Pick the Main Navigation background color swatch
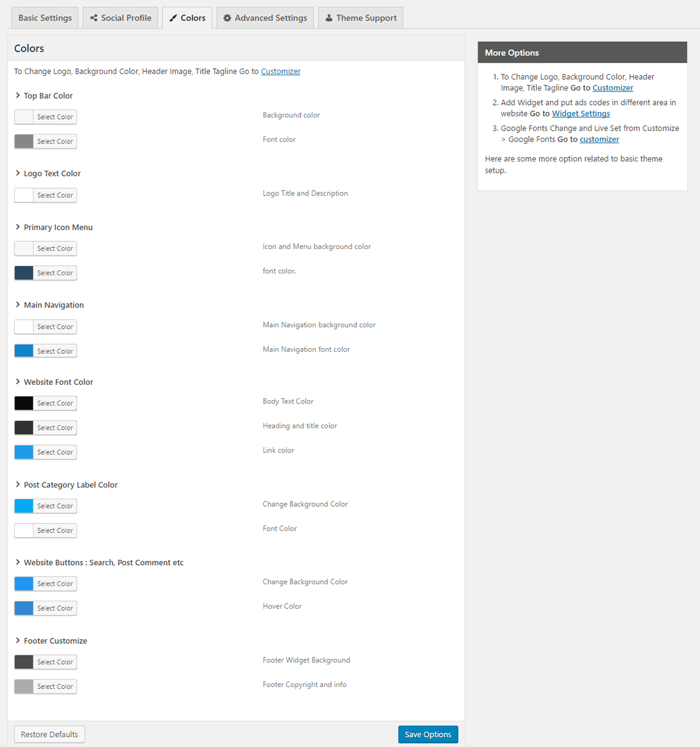 point(24,327)
